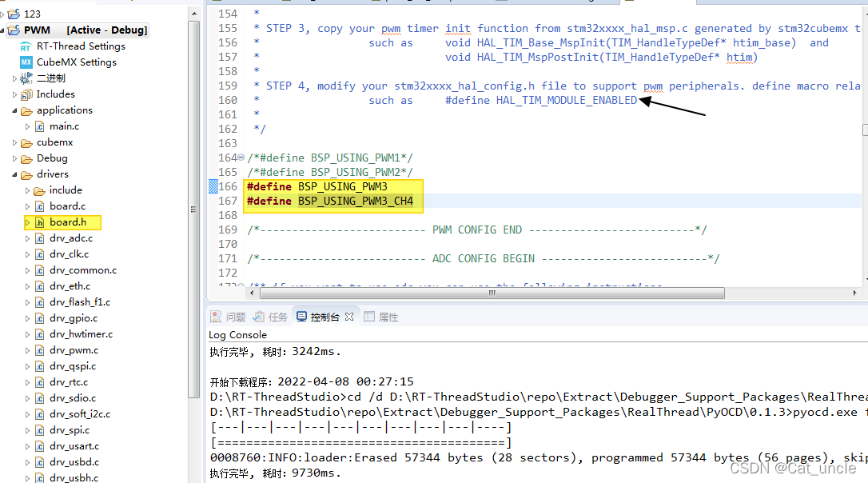The image size is (868, 483).
Task: Click the PWM project folder icon
Action: click(14, 30)
